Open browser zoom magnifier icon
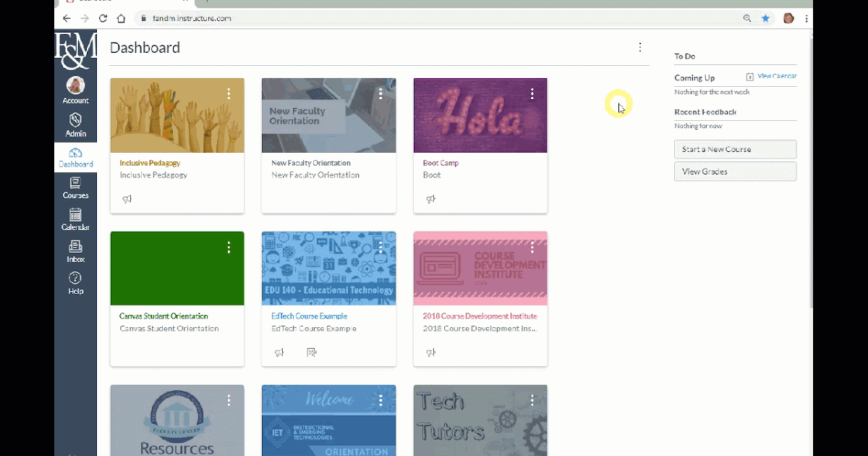Image resolution: width=868 pixels, height=456 pixels. [747, 18]
